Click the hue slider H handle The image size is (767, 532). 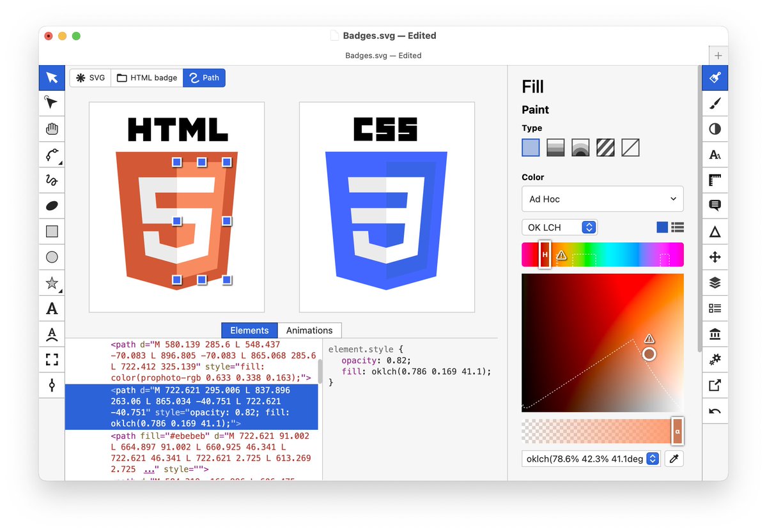(545, 254)
